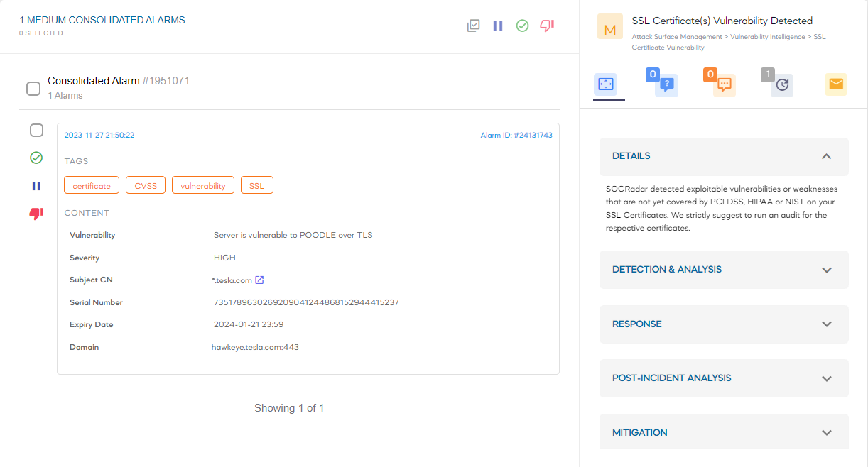The width and height of the screenshot is (868, 467).
Task: Click the header pause icon for alarms
Action: click(498, 26)
